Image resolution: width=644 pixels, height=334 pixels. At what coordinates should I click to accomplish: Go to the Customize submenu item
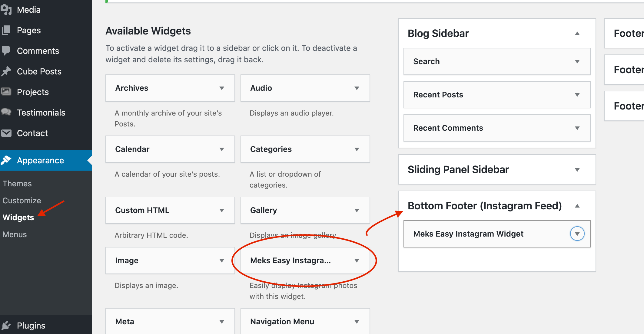22,201
